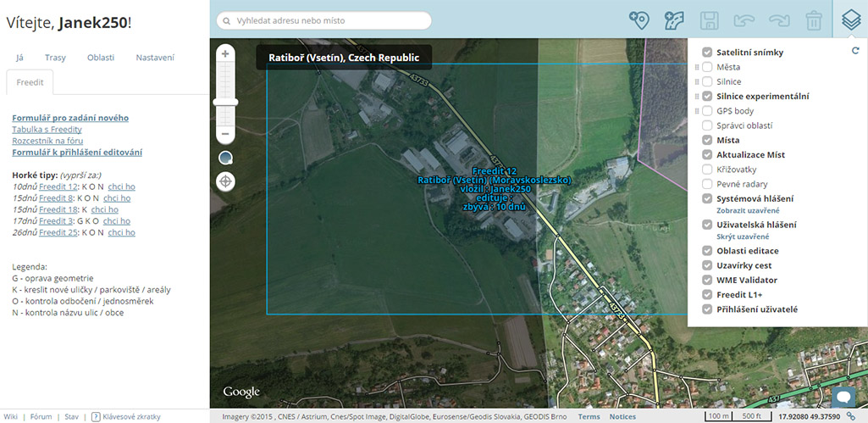Click the redo arrow icon

(x=778, y=20)
